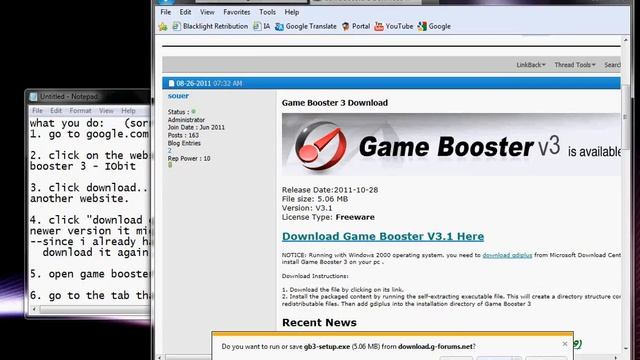Open the browser Help menu
Image resolution: width=640 pixels, height=360 pixels.
[292, 12]
